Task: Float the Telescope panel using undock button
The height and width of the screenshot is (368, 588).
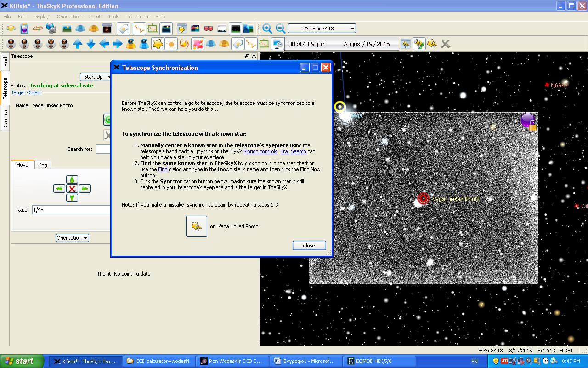Action: [247, 56]
